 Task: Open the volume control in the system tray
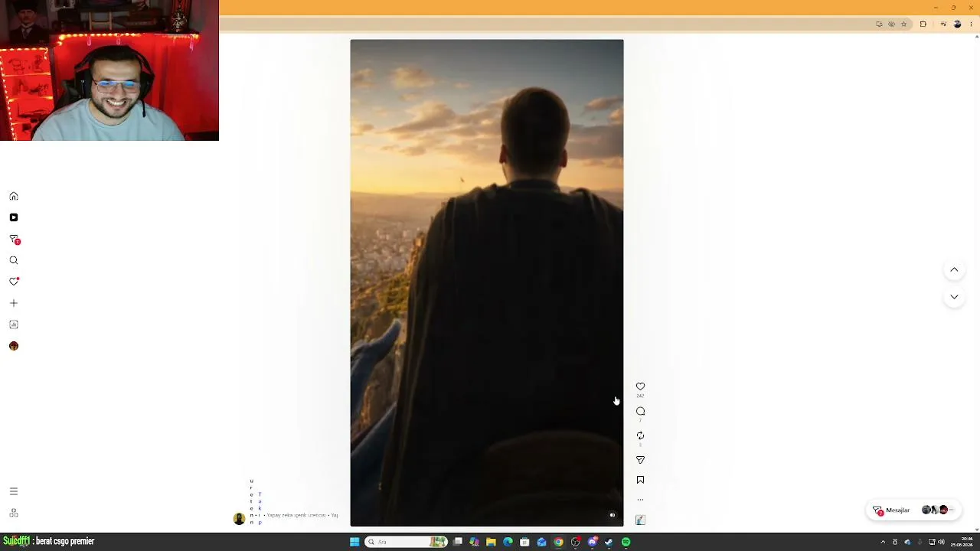pyautogui.click(x=941, y=542)
